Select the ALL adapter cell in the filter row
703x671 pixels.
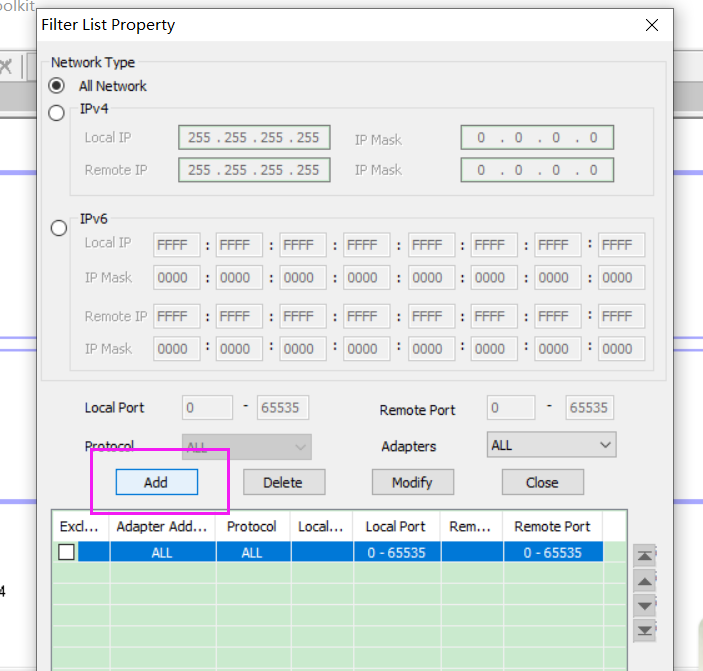pyautogui.click(x=163, y=552)
